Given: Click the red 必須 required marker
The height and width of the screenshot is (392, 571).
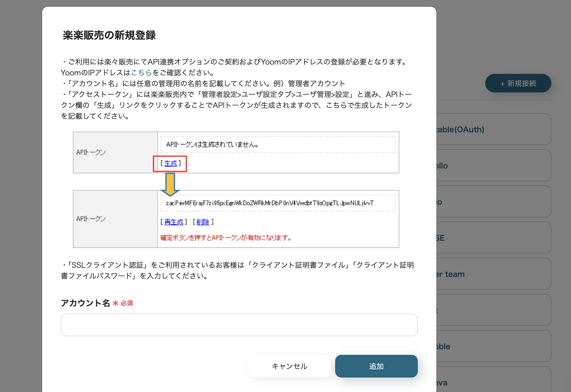Looking at the screenshot, I should click(127, 303).
